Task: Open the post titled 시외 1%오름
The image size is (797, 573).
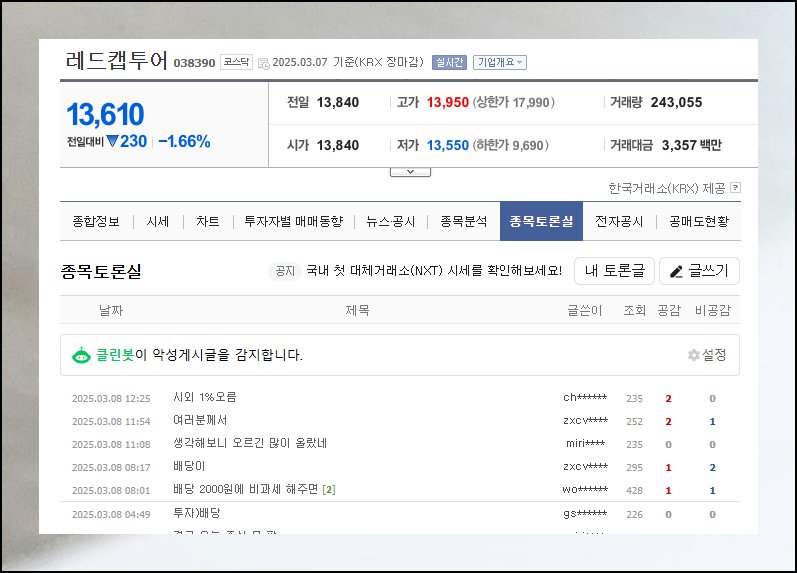Action: click(x=205, y=397)
